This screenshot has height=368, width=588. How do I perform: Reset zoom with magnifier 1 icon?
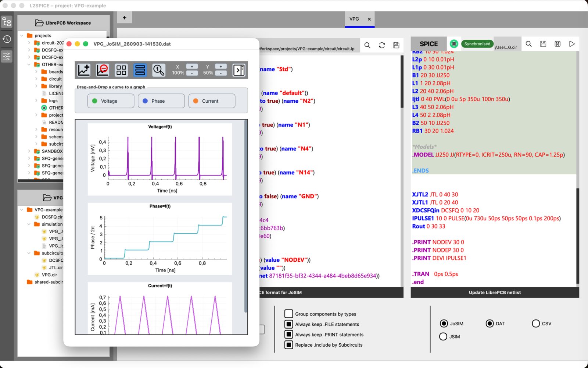(x=159, y=70)
